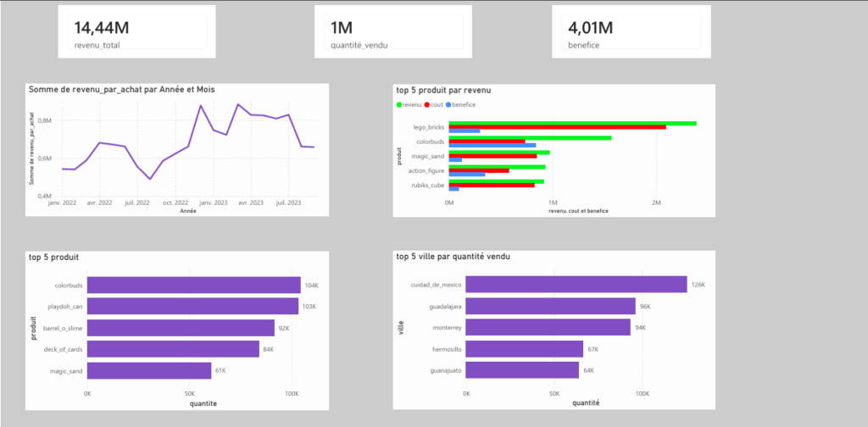Click the green lego_bricks revenu bar
The width and height of the screenshot is (868, 427).
pyautogui.click(x=572, y=124)
